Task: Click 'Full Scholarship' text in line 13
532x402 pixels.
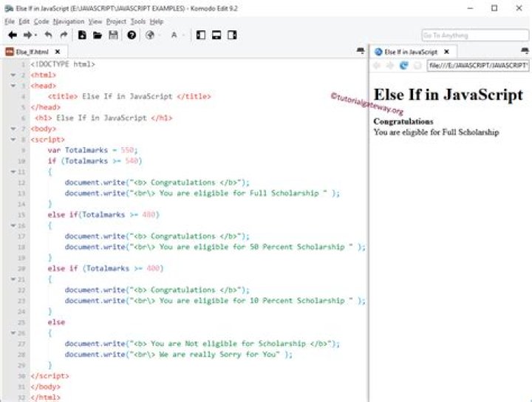Action: (284, 193)
